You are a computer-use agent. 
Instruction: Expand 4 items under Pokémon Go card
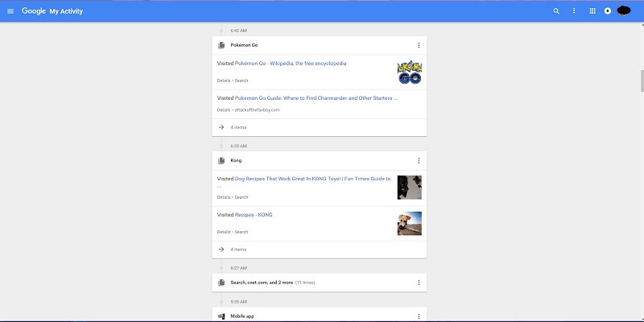[319, 127]
